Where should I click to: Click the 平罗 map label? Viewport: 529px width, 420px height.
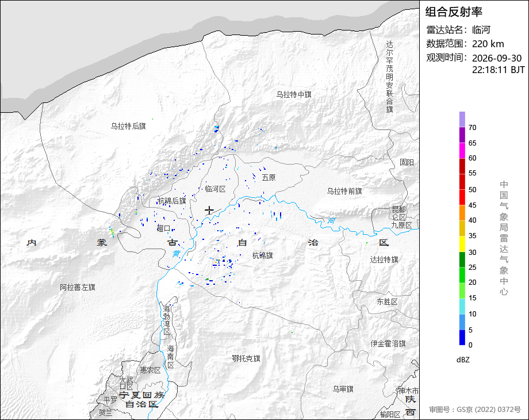click(110, 400)
